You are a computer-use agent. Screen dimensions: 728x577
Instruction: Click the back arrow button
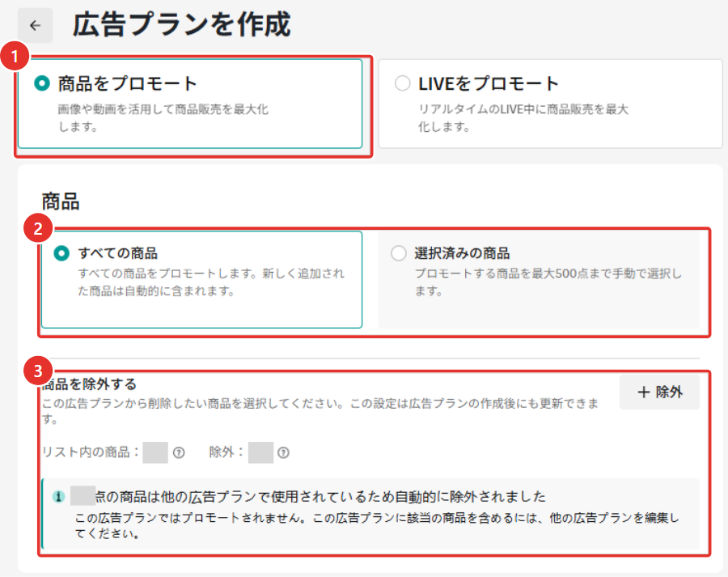(36, 26)
